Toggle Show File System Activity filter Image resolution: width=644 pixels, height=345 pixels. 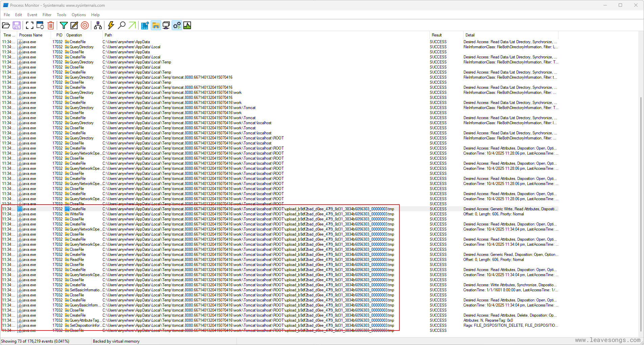coord(156,25)
